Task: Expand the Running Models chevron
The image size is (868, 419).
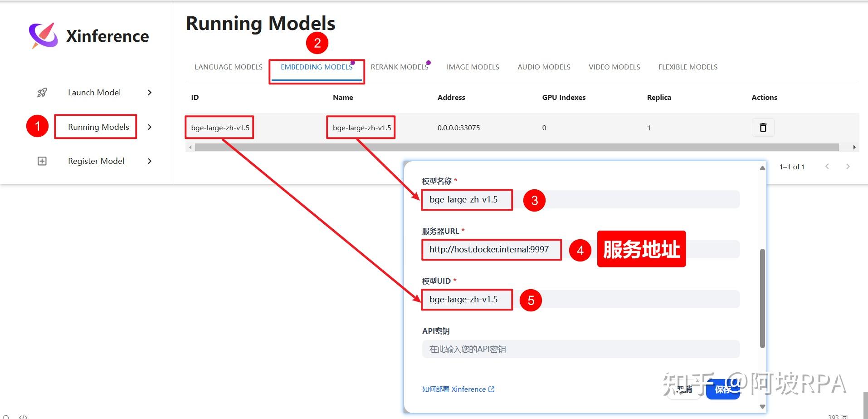Action: point(150,127)
